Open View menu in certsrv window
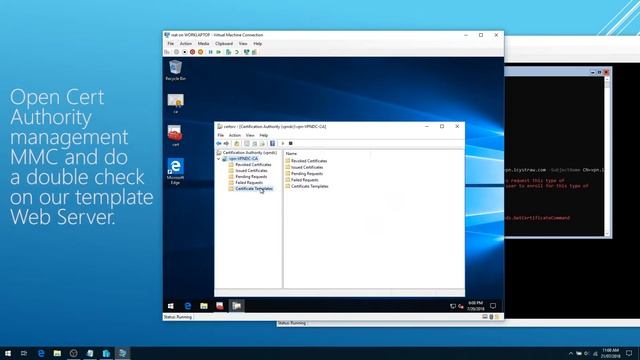This screenshot has width=640, height=360. coord(250,135)
